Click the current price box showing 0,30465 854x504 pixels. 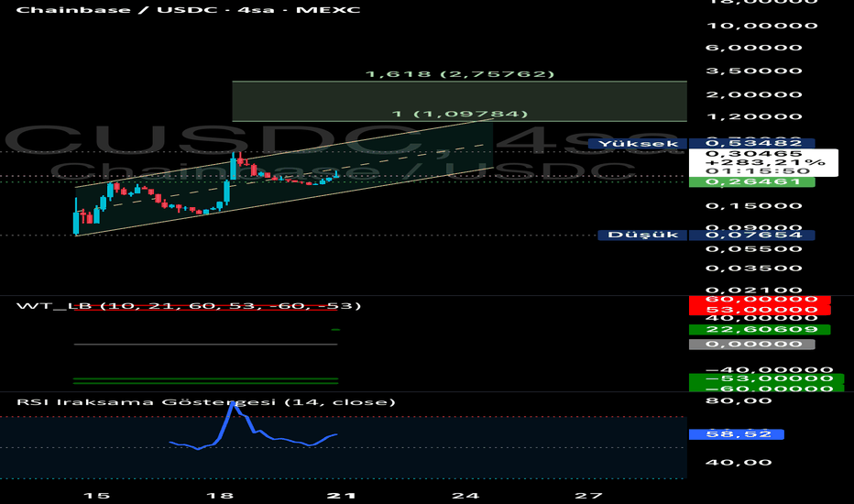point(763,162)
